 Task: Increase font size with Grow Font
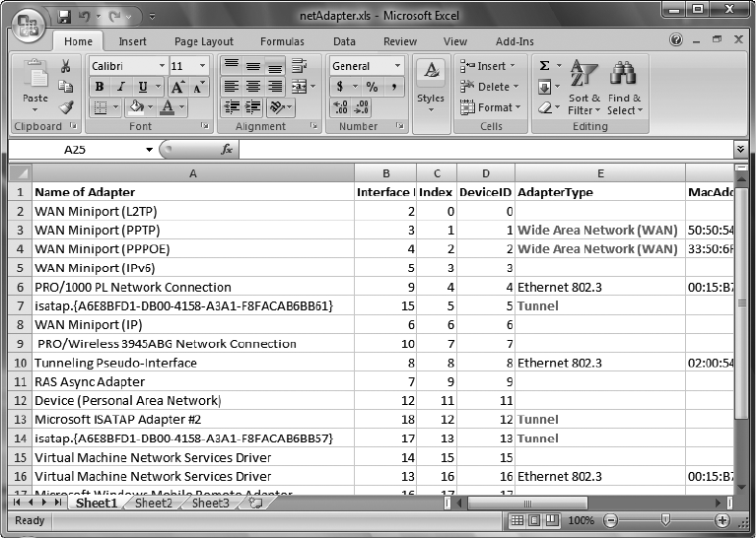(177, 87)
